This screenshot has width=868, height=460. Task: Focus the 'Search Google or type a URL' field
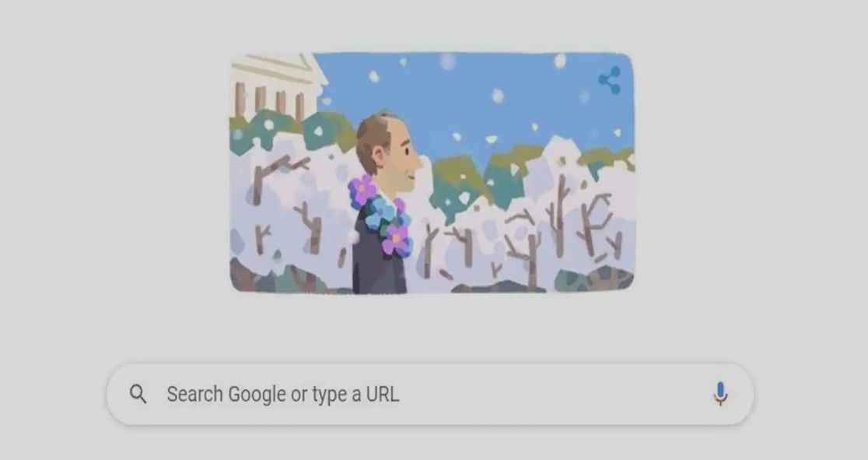click(x=430, y=394)
